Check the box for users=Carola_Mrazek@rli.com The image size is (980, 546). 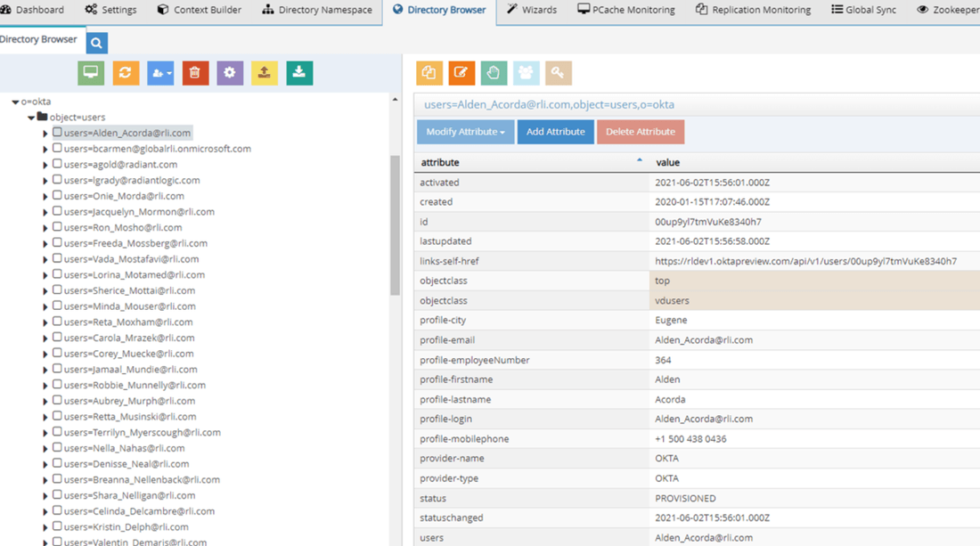57,337
